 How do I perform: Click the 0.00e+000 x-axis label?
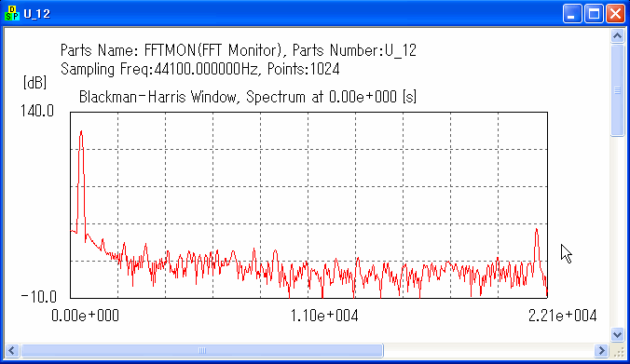pos(85,316)
